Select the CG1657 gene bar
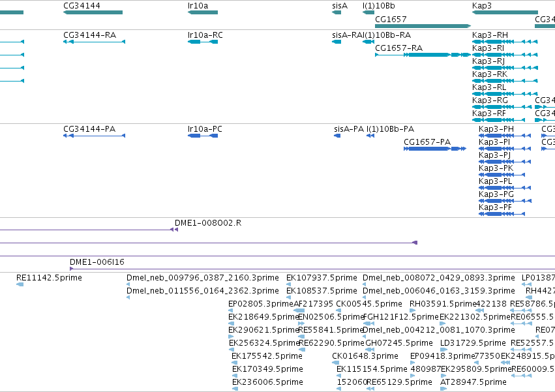Viewport: 555px width, 392px height. pyautogui.click(x=423, y=26)
